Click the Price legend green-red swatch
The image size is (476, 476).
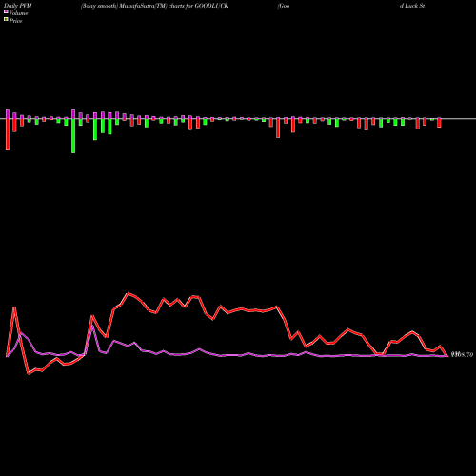click(6, 19)
